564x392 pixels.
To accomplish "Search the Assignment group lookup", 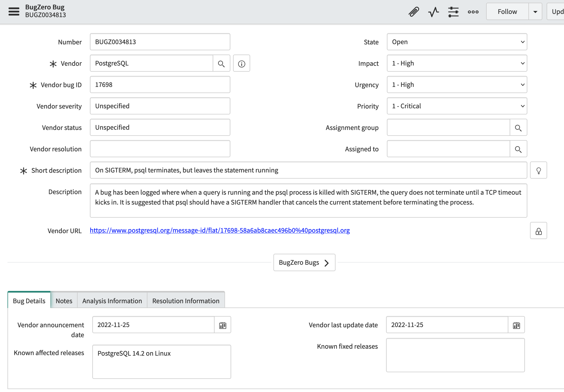I will 518,128.
